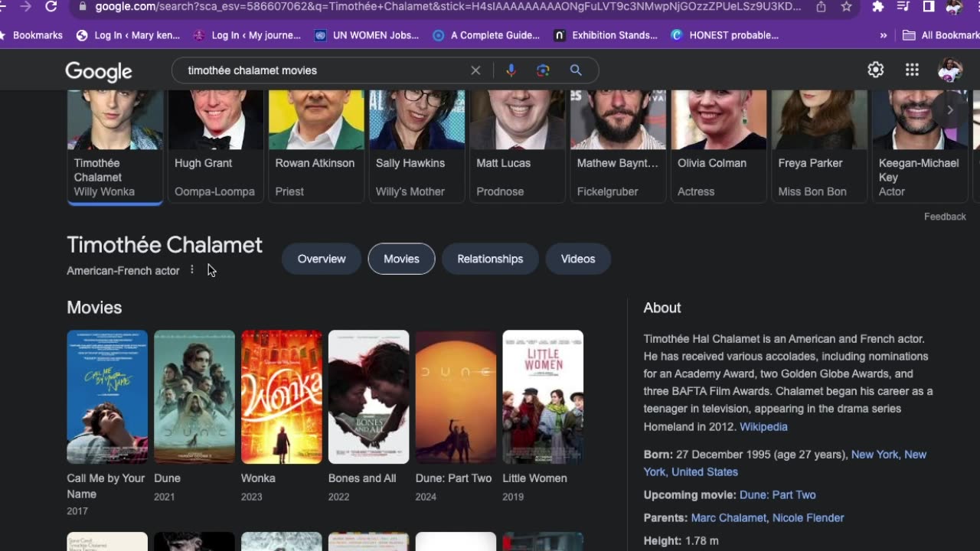Select the Hugh Grant cast card
980x551 pixels.
tap(215, 145)
